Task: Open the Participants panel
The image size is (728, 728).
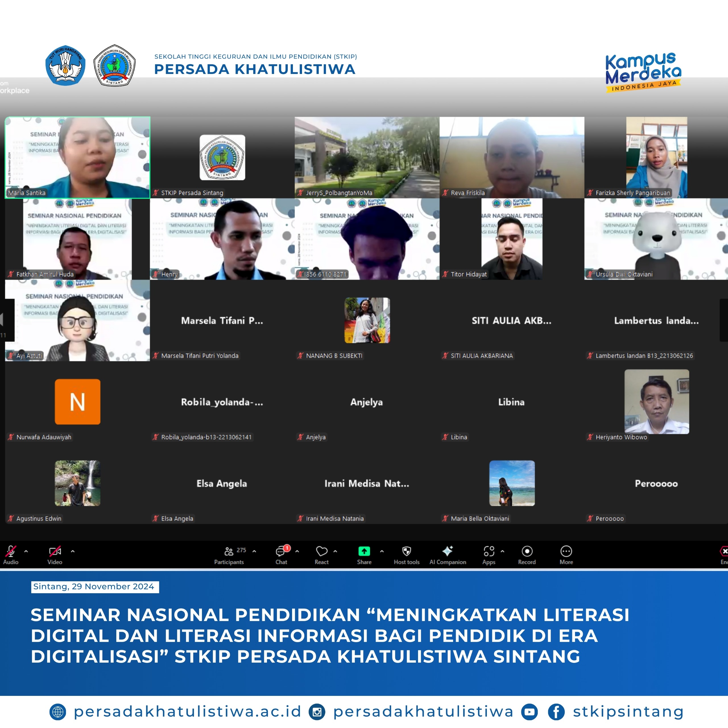Action: pos(229,555)
